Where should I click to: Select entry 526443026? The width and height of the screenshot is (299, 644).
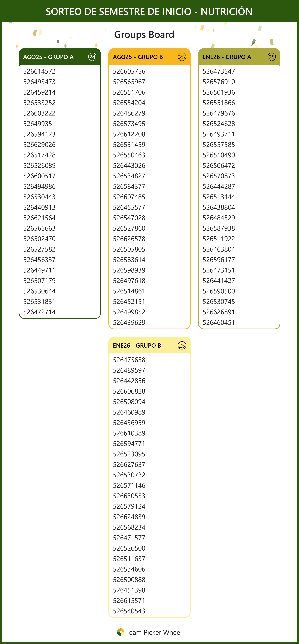point(129,165)
